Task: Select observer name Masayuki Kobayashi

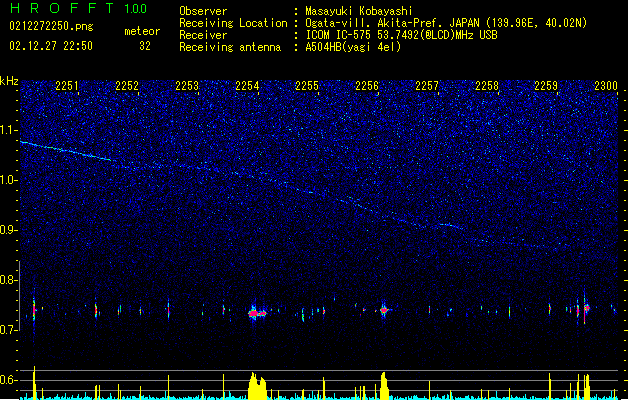Action: 359,11
